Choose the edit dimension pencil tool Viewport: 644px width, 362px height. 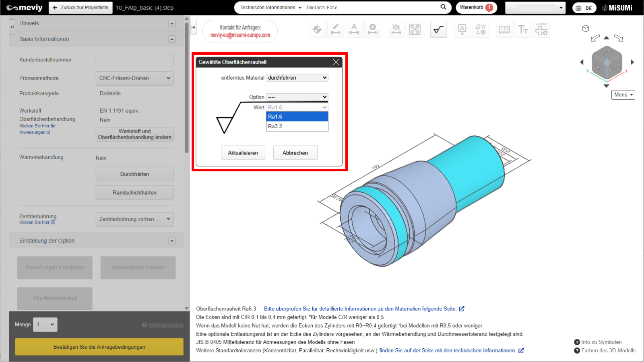336,29
